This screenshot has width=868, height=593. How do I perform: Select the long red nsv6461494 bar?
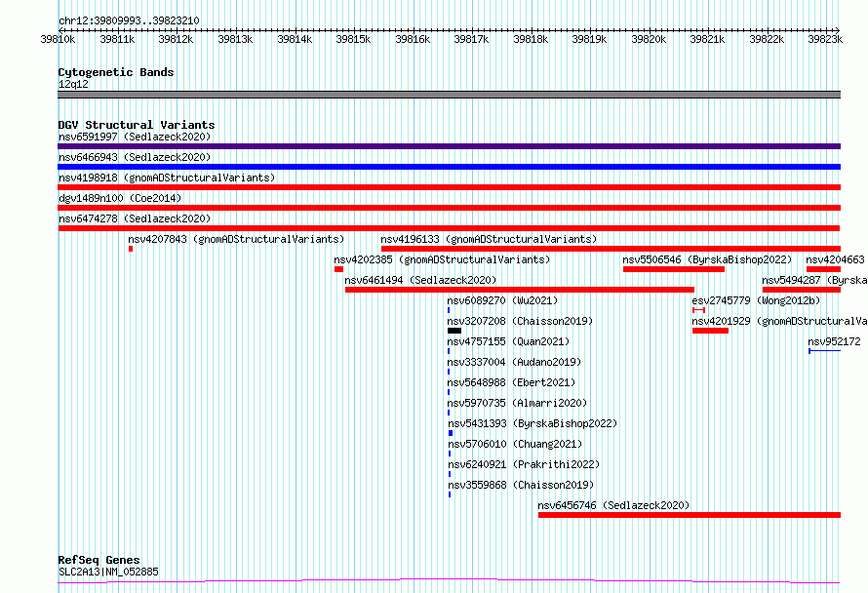[520, 290]
